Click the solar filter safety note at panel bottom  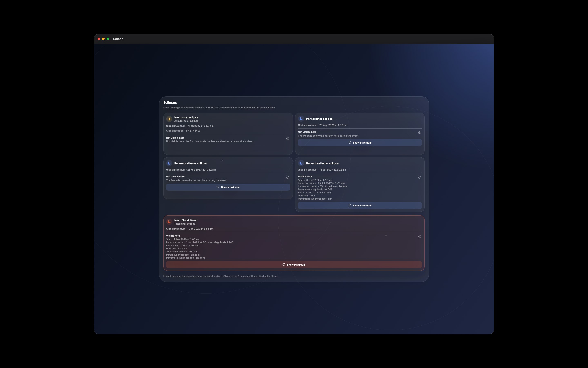221,276
